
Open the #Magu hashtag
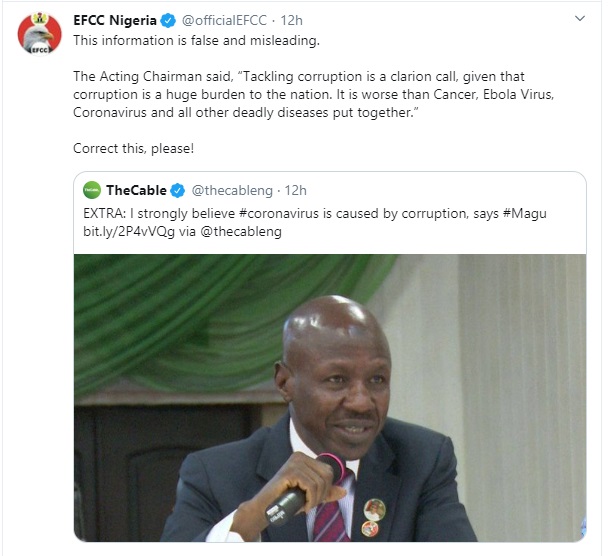pyautogui.click(x=526, y=213)
